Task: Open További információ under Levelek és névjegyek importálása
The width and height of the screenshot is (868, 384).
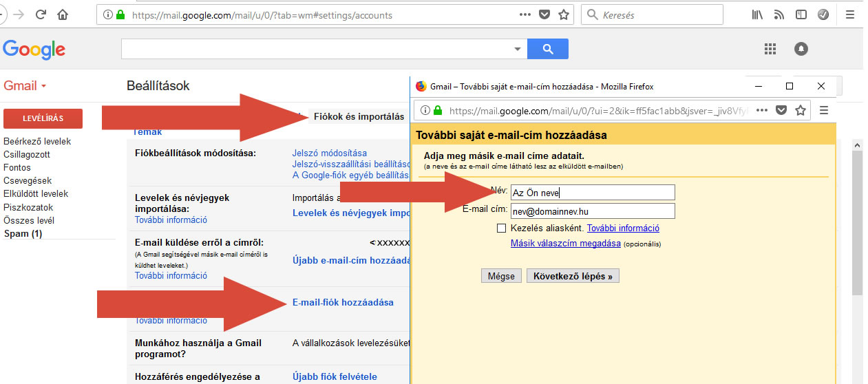Action: click(171, 220)
